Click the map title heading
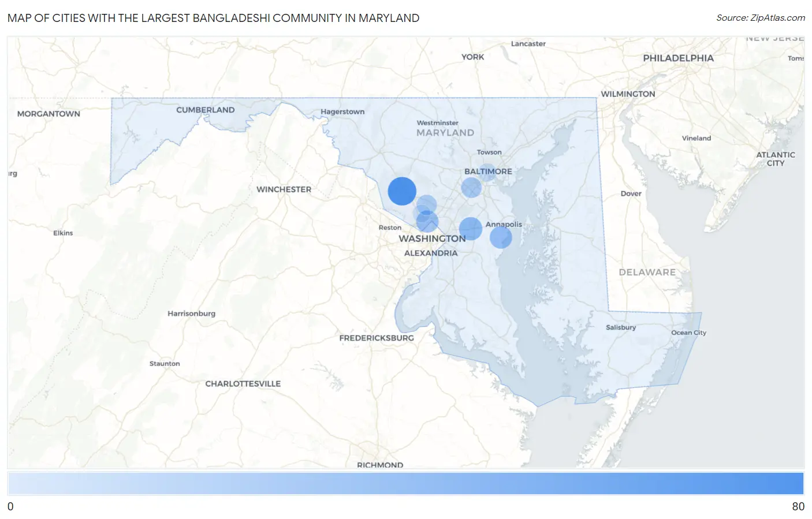Screen dimensions: 812x519 point(213,18)
